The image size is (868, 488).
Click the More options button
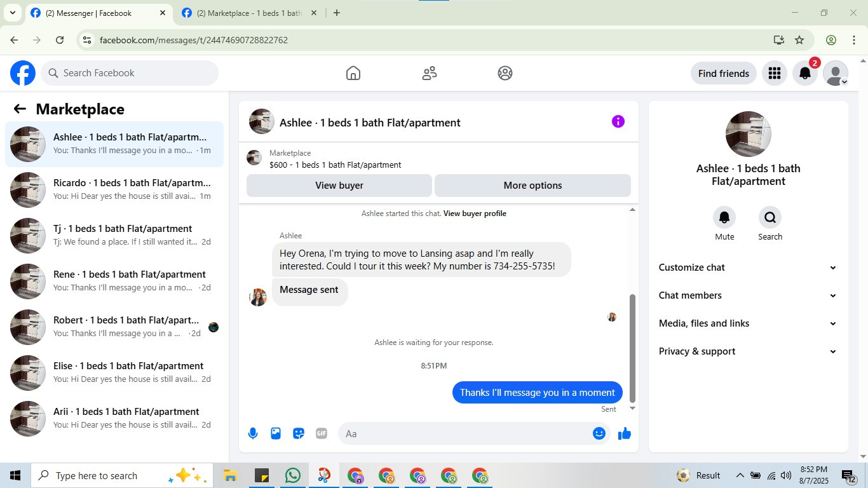point(532,186)
